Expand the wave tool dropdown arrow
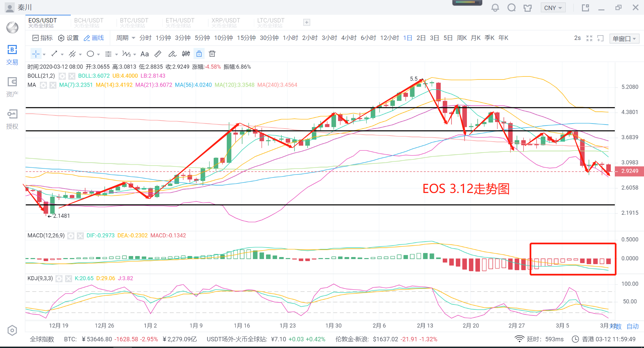The height and width of the screenshot is (348, 644). coord(135,54)
